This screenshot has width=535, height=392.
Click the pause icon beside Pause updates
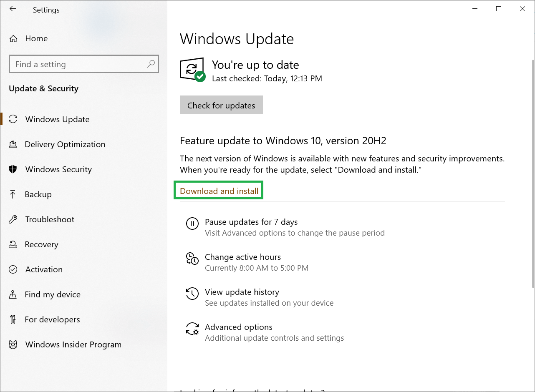coord(192,224)
